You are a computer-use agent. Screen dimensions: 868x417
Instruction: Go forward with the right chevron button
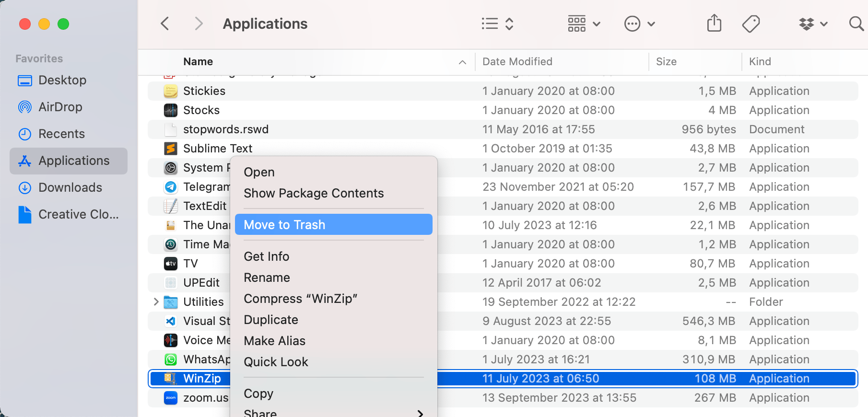point(199,23)
